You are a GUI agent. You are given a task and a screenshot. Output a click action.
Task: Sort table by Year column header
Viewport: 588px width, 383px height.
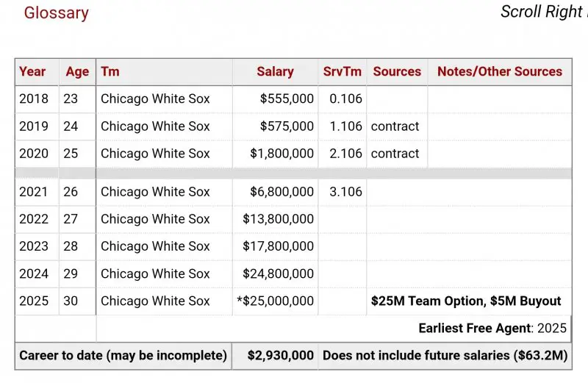[x=32, y=71]
